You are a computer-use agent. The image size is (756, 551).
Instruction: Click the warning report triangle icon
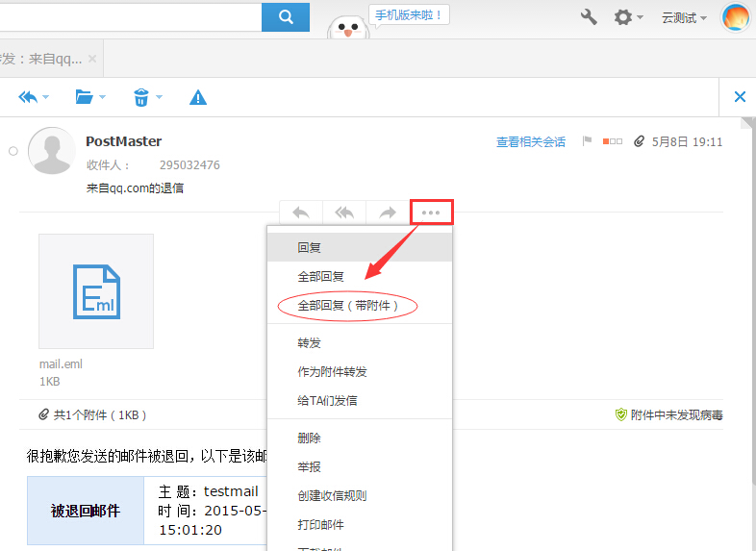pyautogui.click(x=198, y=97)
